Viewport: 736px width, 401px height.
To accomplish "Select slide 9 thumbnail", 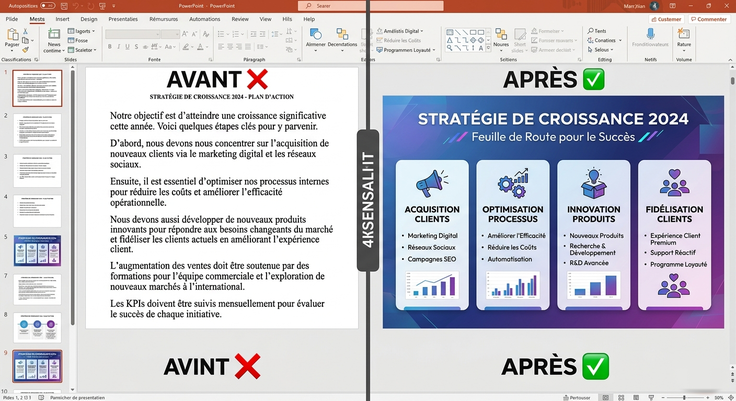I will (x=37, y=366).
